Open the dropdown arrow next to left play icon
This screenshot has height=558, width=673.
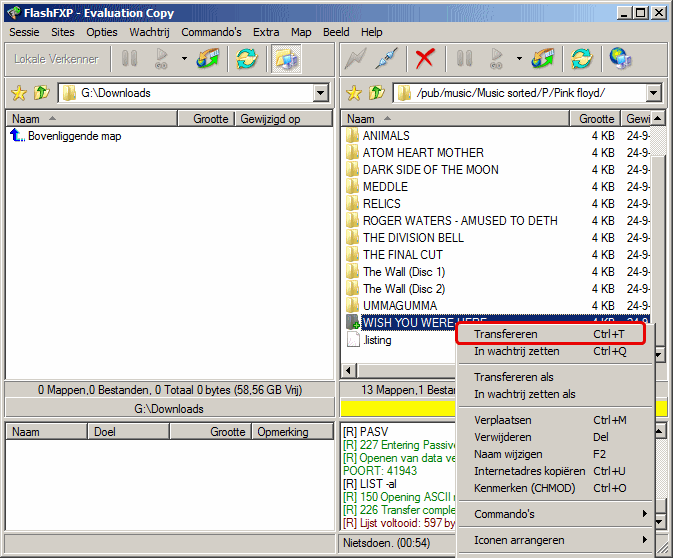click(x=184, y=58)
